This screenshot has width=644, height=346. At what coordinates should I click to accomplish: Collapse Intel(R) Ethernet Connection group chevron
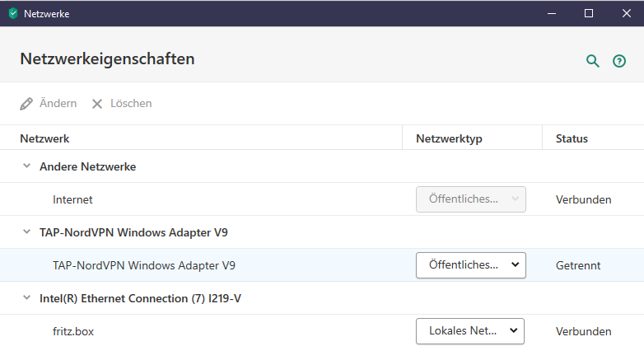[26, 298]
